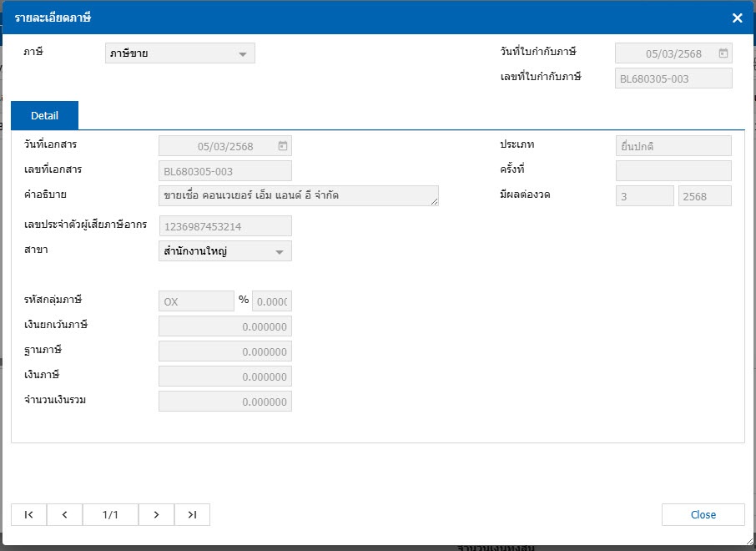Select tax ID number field 1236987453214

[224, 226]
